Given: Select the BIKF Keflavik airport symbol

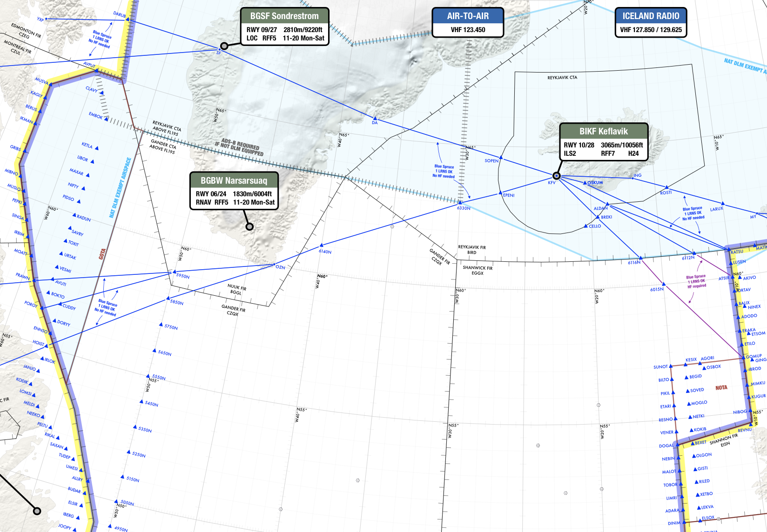Looking at the screenshot, I should click(x=556, y=176).
